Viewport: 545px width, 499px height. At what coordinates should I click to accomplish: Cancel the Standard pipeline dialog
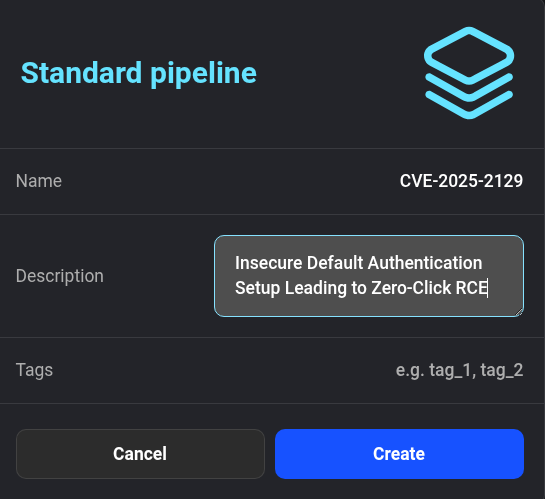click(140, 454)
